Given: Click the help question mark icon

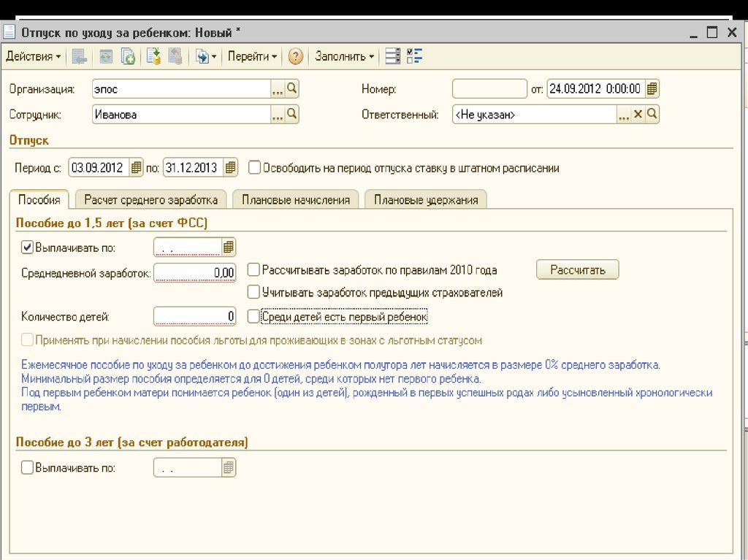Looking at the screenshot, I should [x=295, y=56].
